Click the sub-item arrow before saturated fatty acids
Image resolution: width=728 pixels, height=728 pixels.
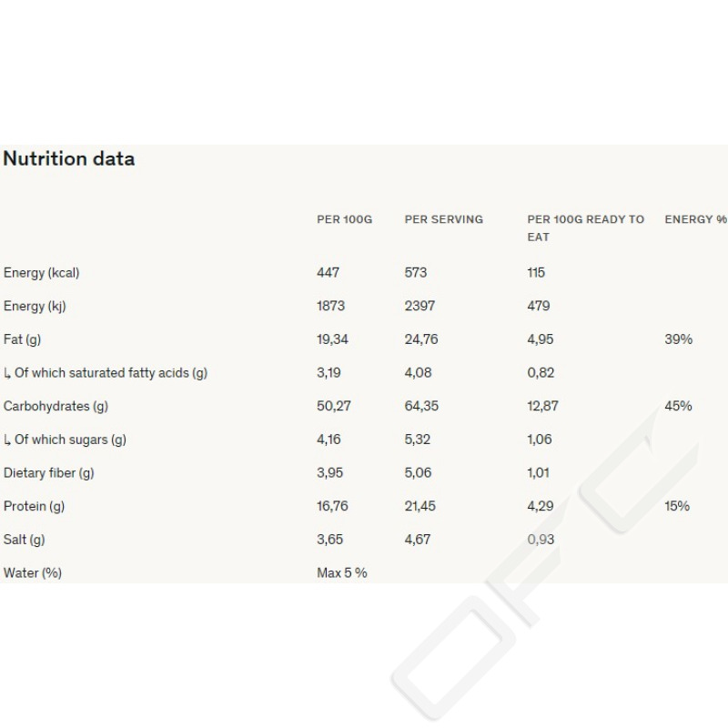pos(7,373)
